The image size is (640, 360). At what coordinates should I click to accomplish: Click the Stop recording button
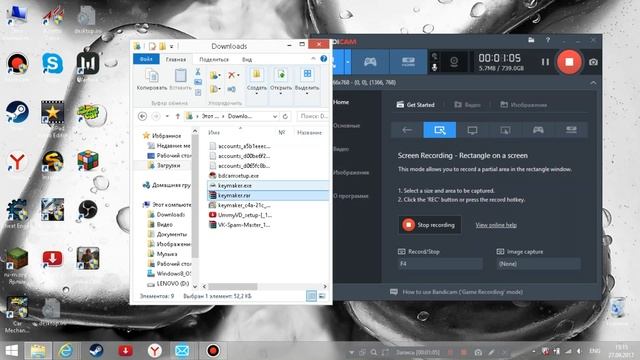[430, 225]
